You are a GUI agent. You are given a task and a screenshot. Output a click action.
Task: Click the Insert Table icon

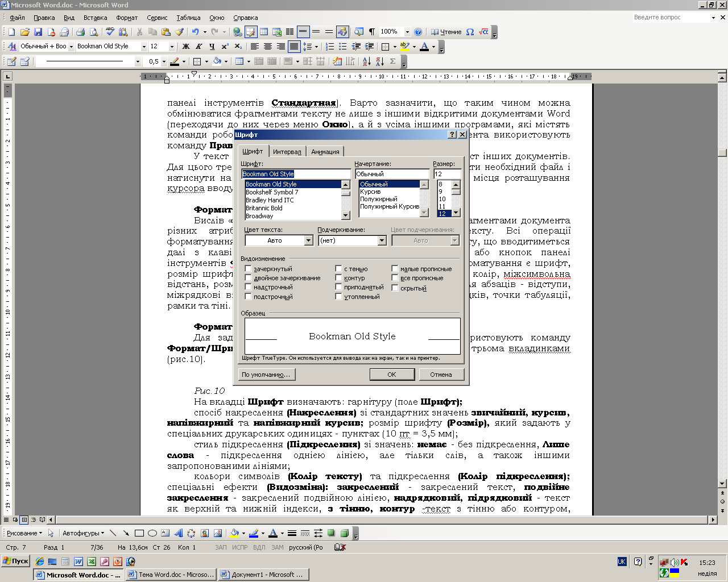point(264,32)
